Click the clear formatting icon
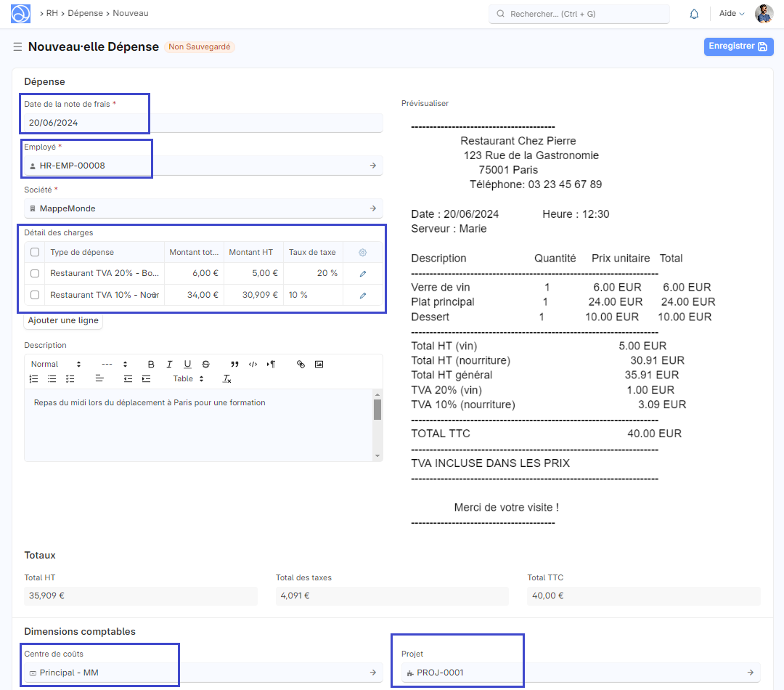This screenshot has width=784, height=690. [226, 378]
